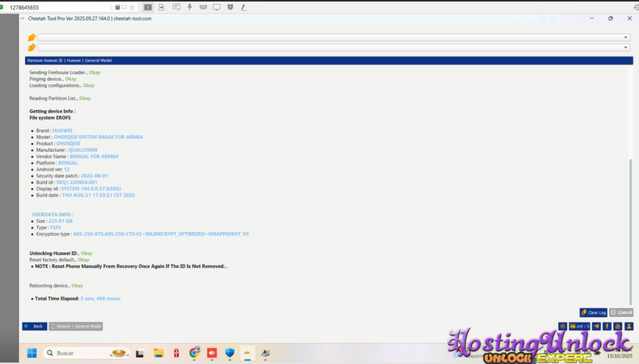Screen dimensions: 639x364
Task: Open the Windows Start menu
Action: [32, 353]
